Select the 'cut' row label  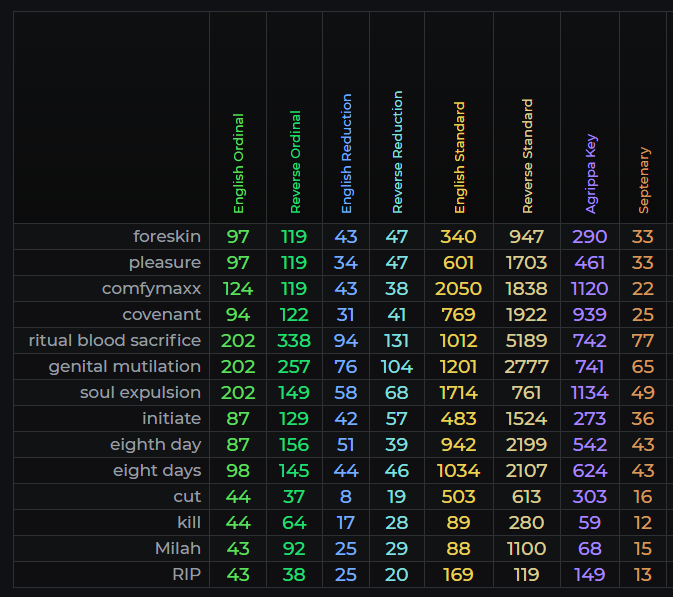click(187, 497)
